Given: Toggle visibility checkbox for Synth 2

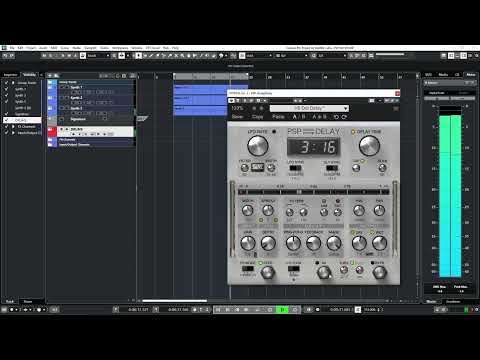Looking at the screenshot, I should click(x=6, y=95).
